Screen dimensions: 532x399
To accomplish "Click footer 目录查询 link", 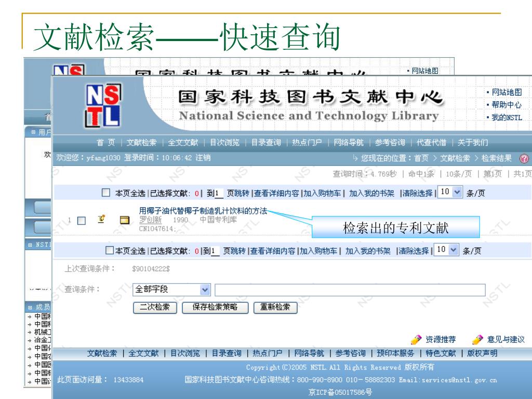I will click(227, 353).
